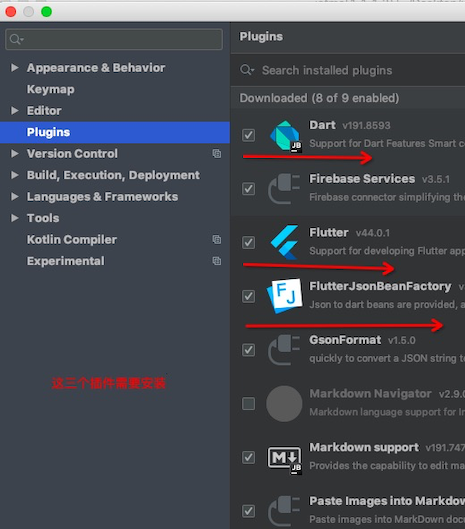Disable the Dart plugin checkbox
465x529 pixels.
click(x=248, y=135)
